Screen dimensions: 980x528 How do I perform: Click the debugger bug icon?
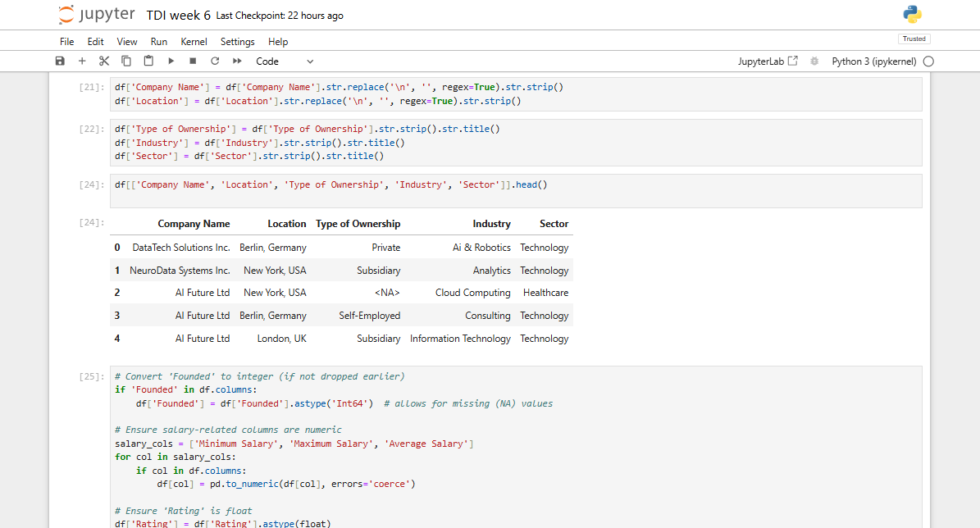(x=814, y=61)
